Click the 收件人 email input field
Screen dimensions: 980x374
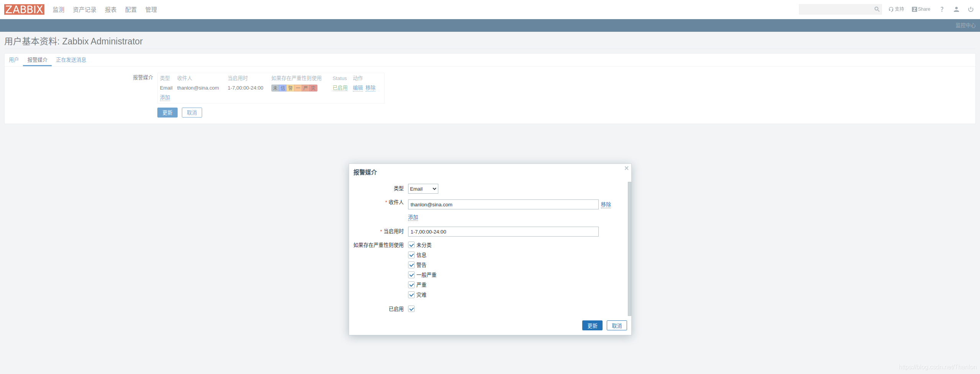pyautogui.click(x=503, y=204)
